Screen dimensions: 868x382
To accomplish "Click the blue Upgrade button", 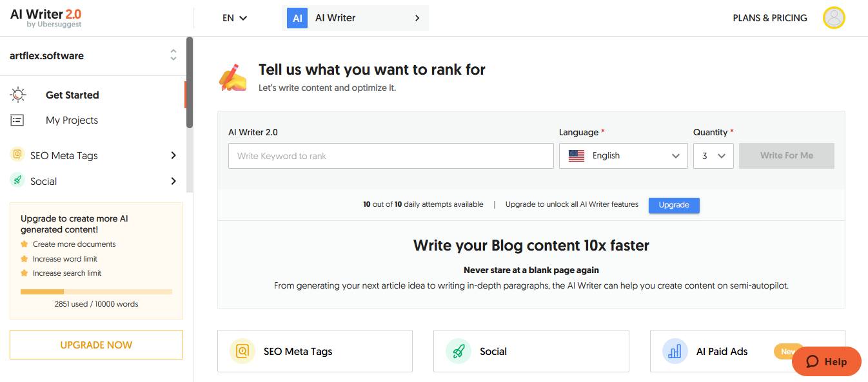I will point(674,205).
